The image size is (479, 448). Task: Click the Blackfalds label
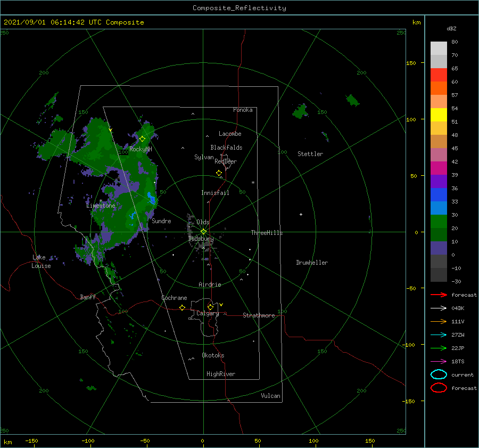[x=226, y=148]
